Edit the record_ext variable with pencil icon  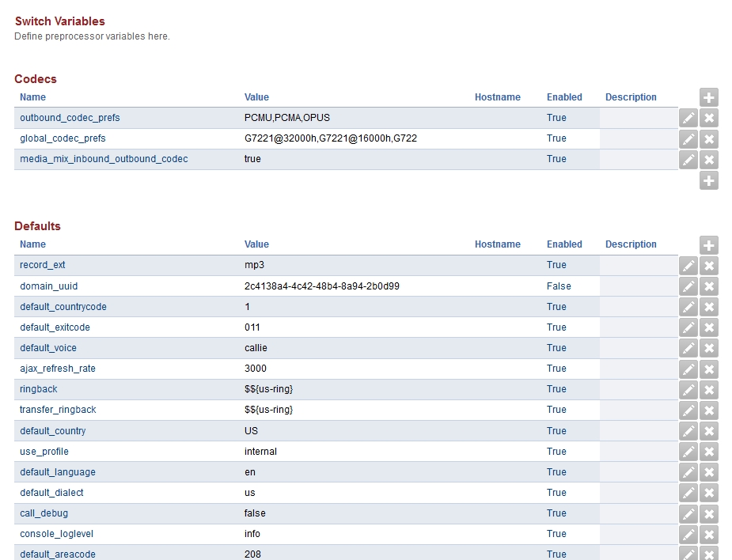[x=688, y=266]
